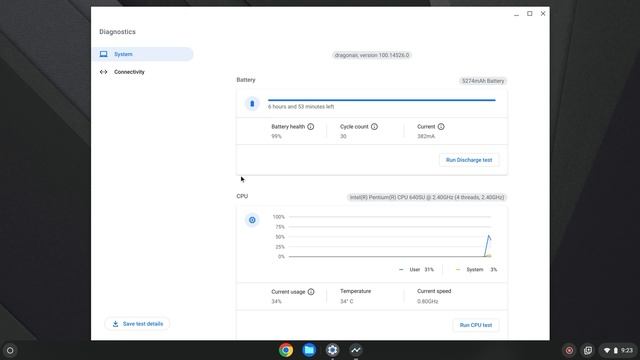This screenshot has height=360, width=640.
Task: Open the phone hub tray icon
Action: pos(588,350)
